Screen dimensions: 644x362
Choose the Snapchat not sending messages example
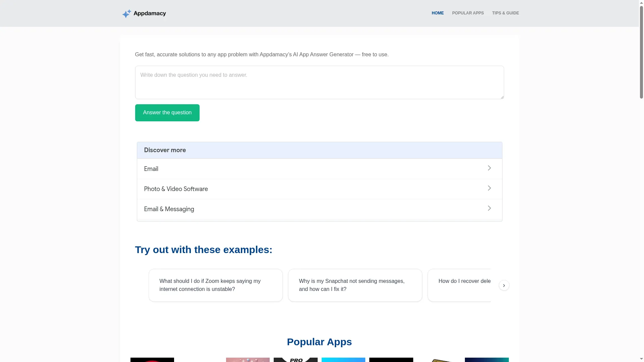point(355,285)
